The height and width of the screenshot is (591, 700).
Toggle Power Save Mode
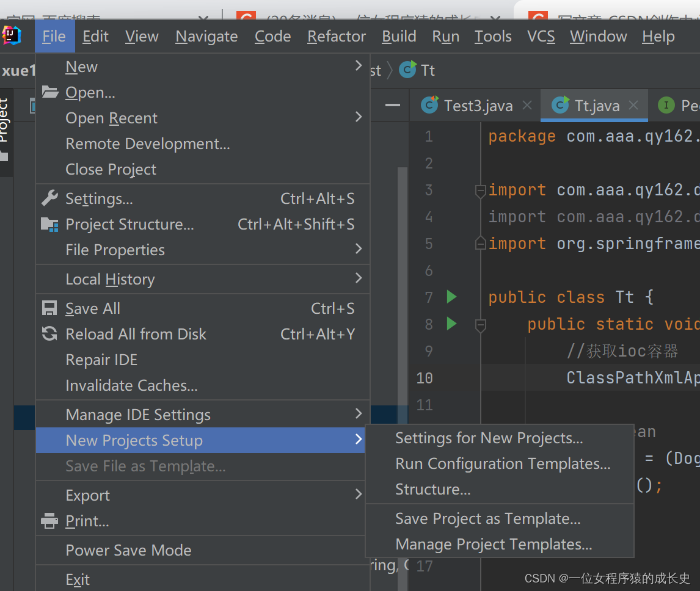coord(128,550)
